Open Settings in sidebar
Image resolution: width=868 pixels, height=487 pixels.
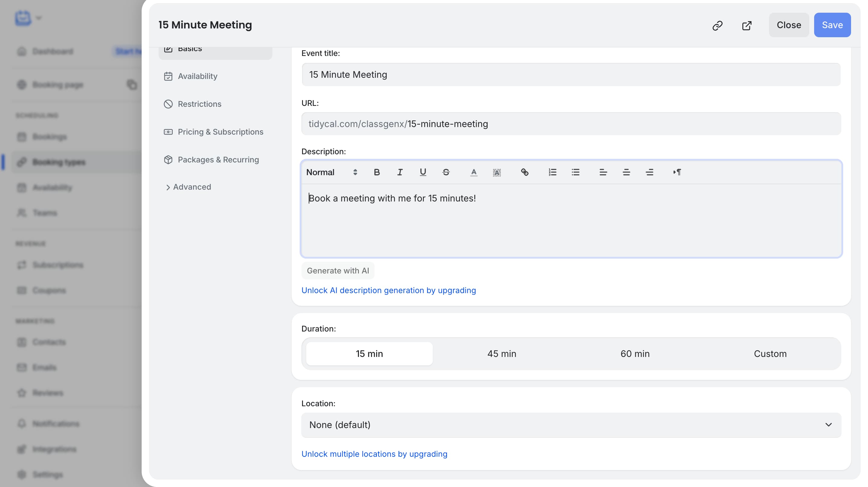(x=48, y=475)
